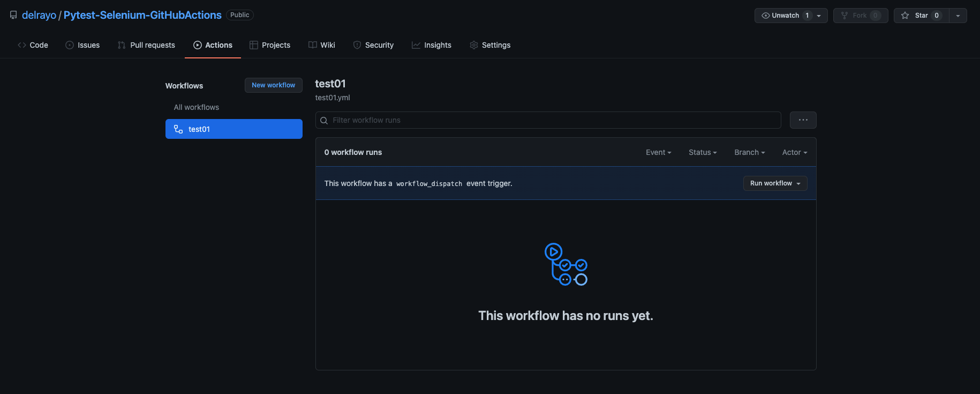Click the '0 workflow runs' count text

pos(353,152)
